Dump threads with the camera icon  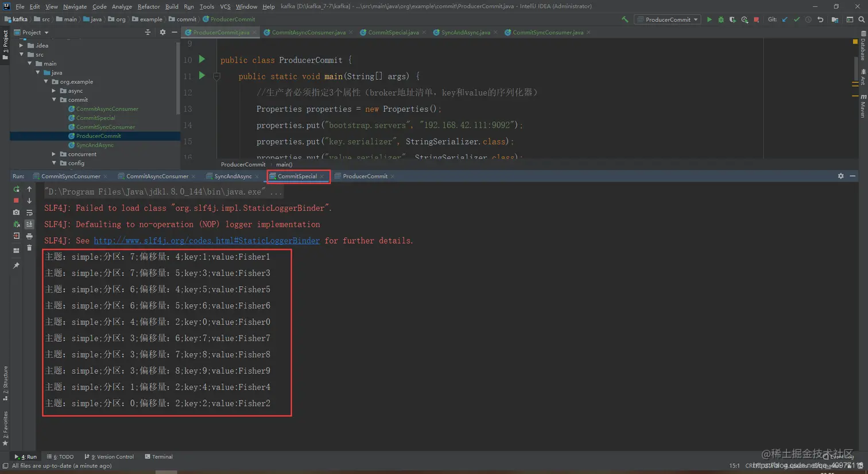(x=16, y=213)
